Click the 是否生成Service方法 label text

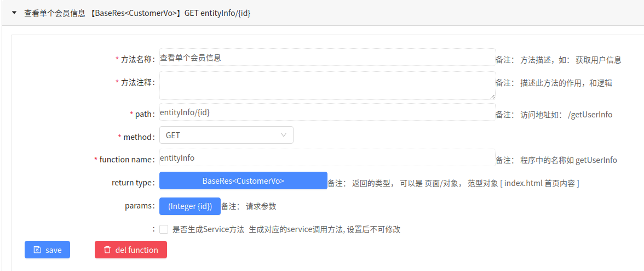click(x=208, y=229)
